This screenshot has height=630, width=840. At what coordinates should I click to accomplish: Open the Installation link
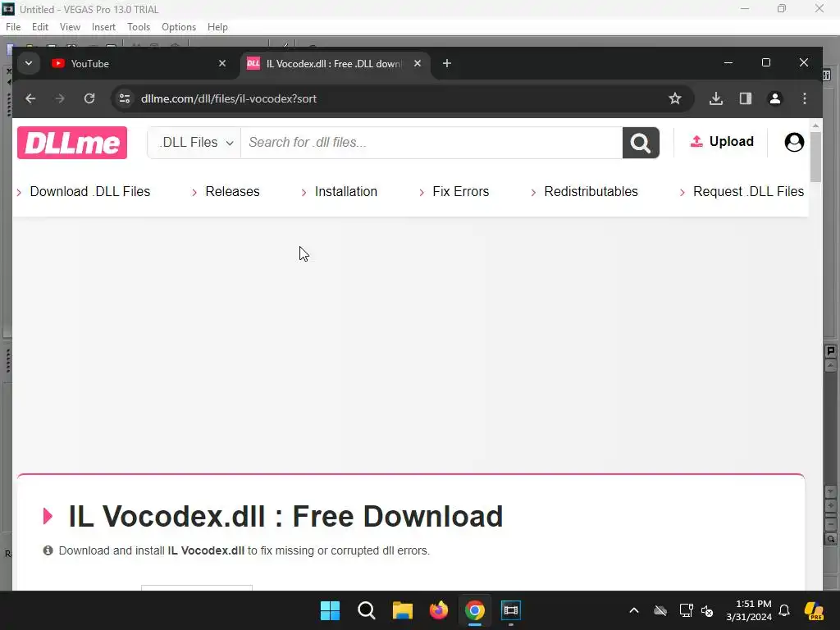[x=346, y=191]
